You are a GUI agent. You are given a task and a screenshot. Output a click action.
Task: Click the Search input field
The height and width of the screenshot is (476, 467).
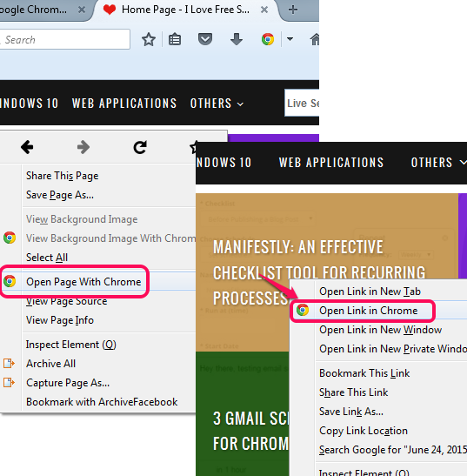[x=65, y=39]
